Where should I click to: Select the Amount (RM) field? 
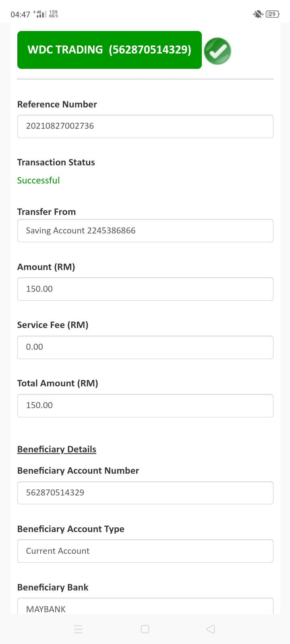pyautogui.click(x=145, y=289)
